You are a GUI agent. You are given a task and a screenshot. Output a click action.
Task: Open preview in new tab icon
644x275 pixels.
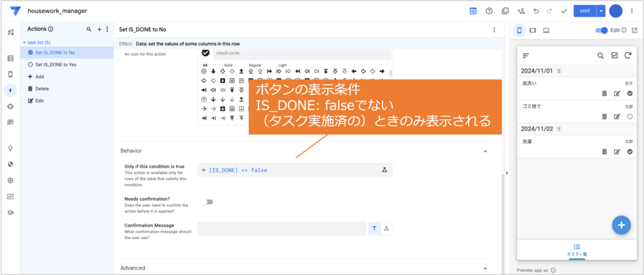(x=634, y=30)
